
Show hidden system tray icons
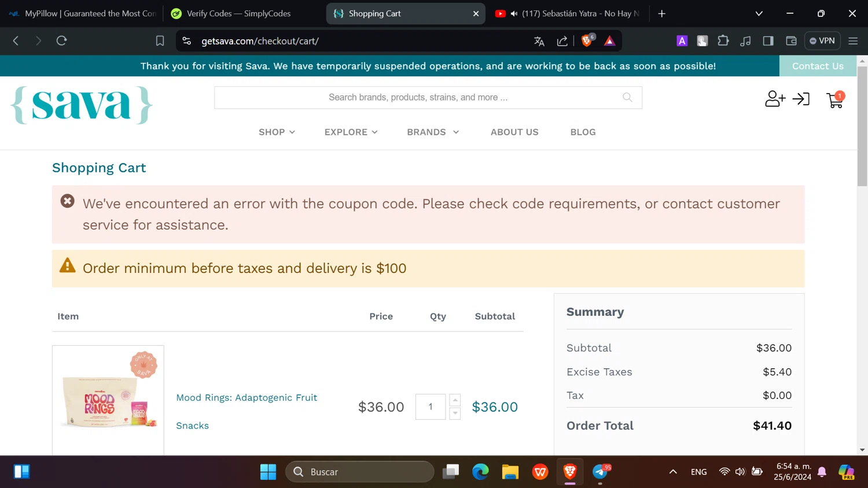click(673, 472)
